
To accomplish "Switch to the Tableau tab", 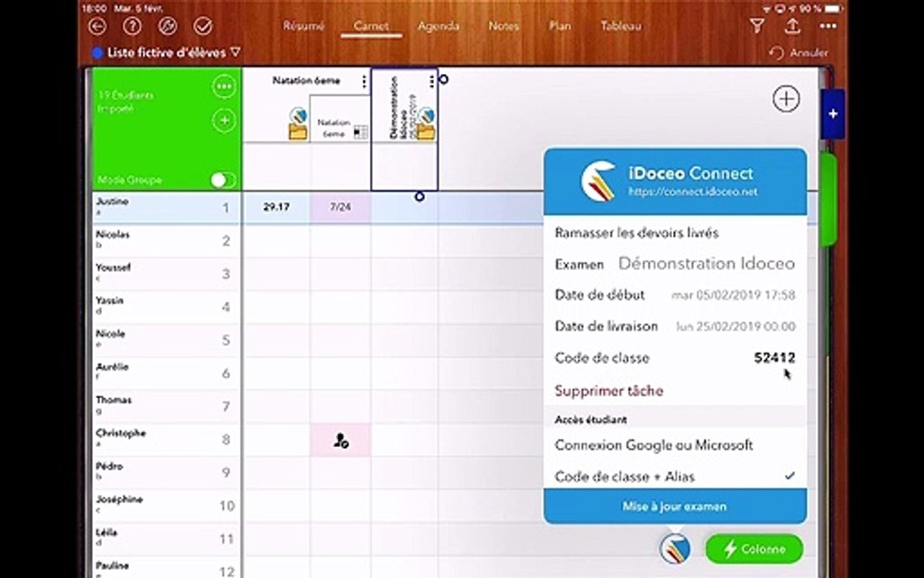I will tap(621, 26).
